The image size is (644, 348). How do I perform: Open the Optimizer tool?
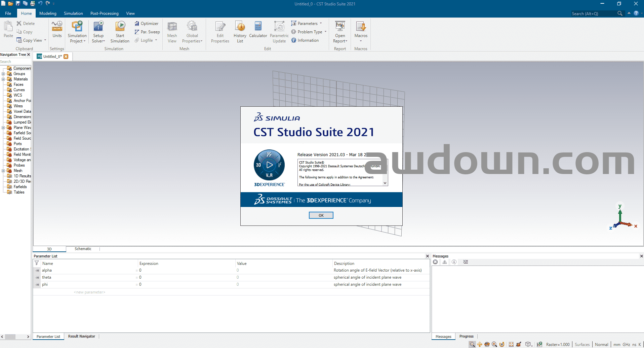coord(147,24)
